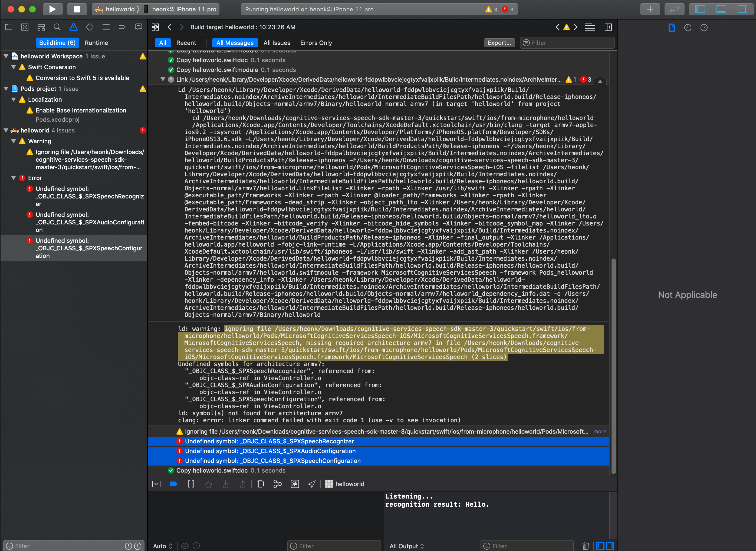Open the All Output dropdown in console
This screenshot has height=551, width=756.
[406, 546]
